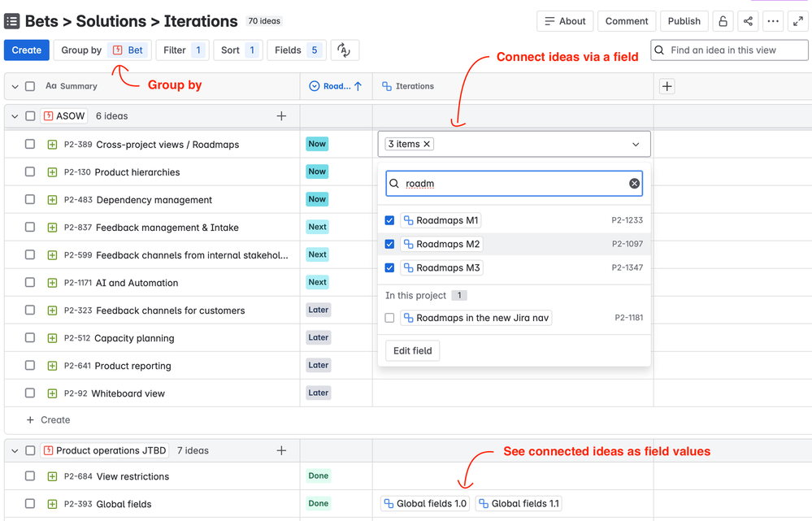Clear the roadm search with X icon

point(634,184)
